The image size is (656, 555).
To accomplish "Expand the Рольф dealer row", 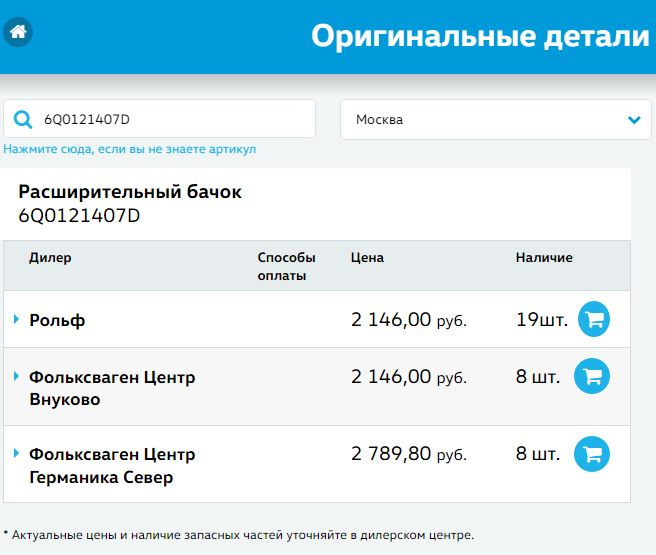I will coord(16,320).
